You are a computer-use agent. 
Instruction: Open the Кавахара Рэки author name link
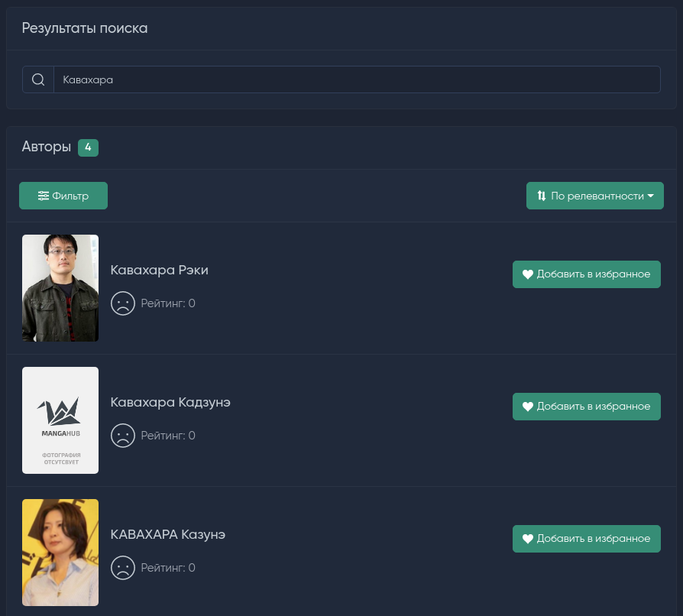159,270
